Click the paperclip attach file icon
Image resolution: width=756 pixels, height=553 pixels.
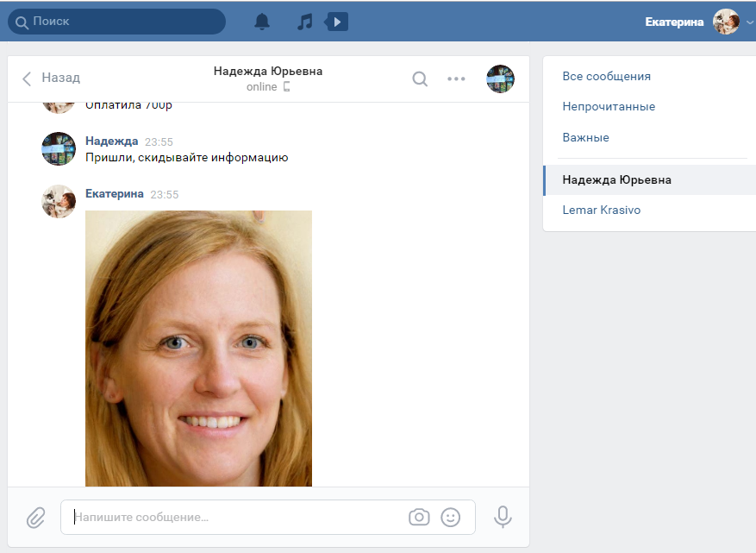35,517
